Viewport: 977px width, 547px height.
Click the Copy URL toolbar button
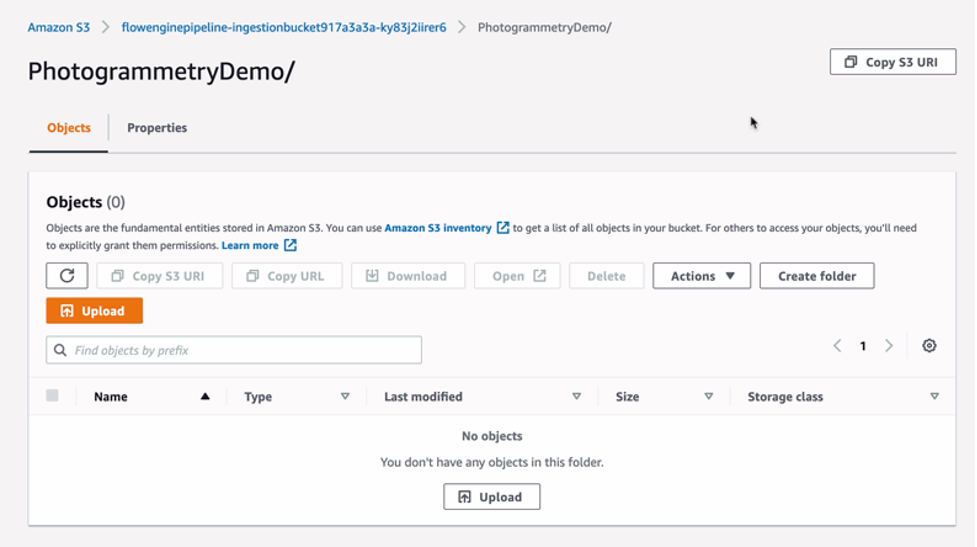(287, 276)
